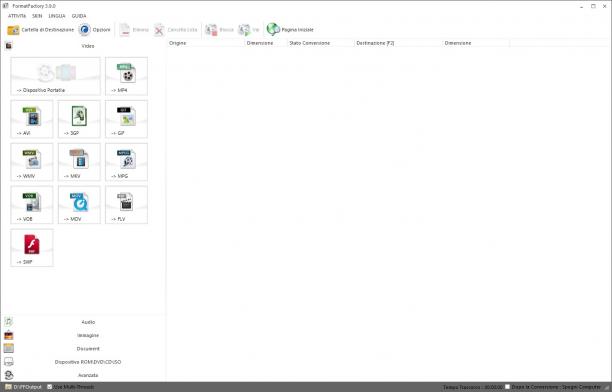Click the Blocca stop button
This screenshot has width=612, height=392.
click(219, 30)
